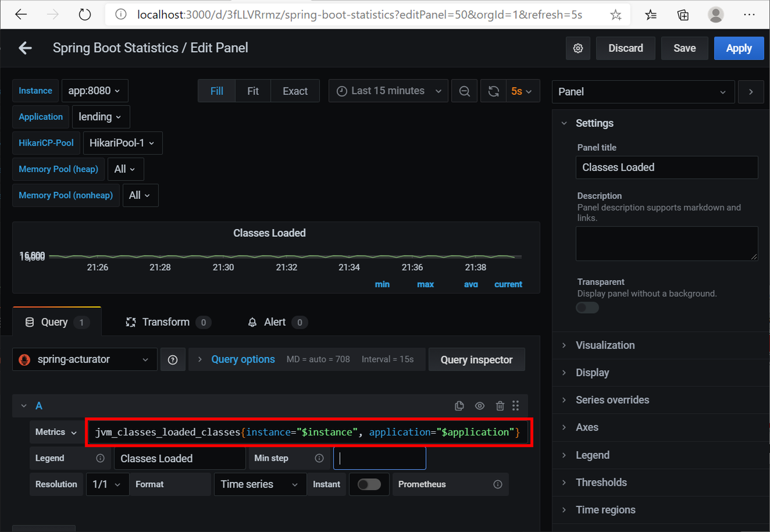Viewport: 770px width, 532px height.
Task: Switch to the Query tab
Action: 56,322
